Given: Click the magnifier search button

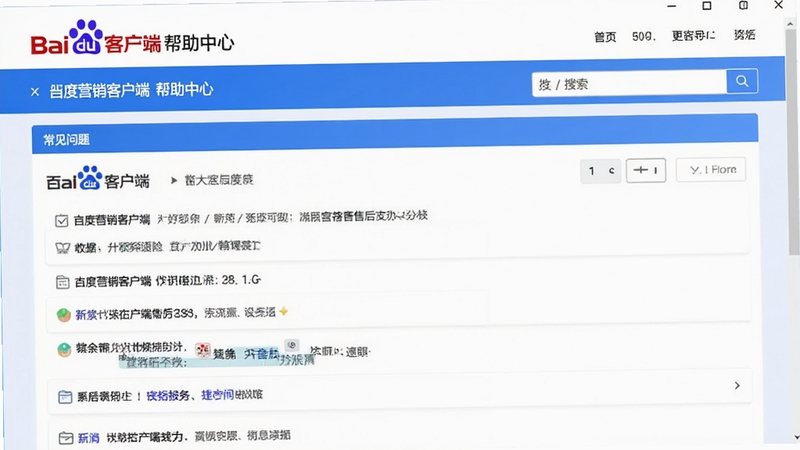Looking at the screenshot, I should 742,81.
